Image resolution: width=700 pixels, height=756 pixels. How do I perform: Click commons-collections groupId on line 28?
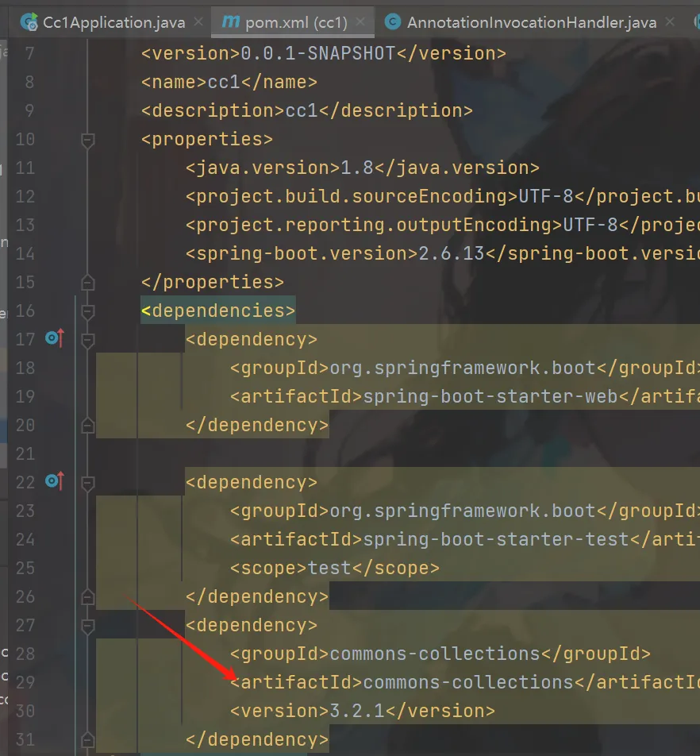click(435, 654)
